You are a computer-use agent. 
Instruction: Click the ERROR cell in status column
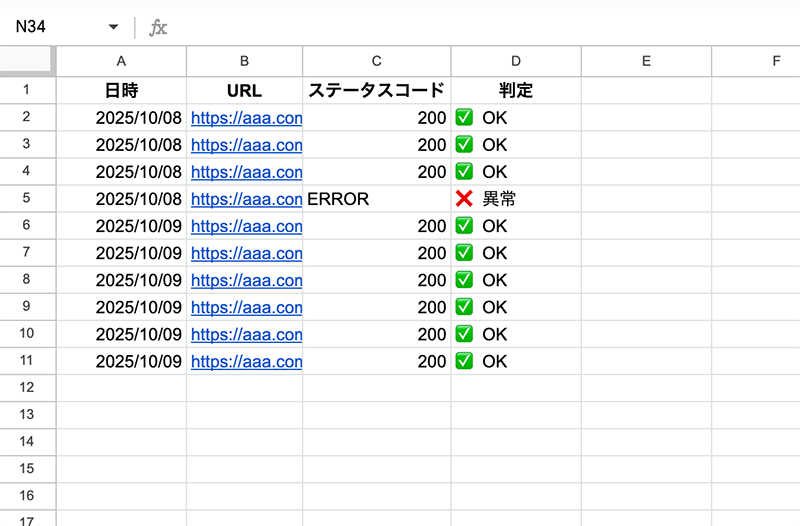click(x=338, y=199)
